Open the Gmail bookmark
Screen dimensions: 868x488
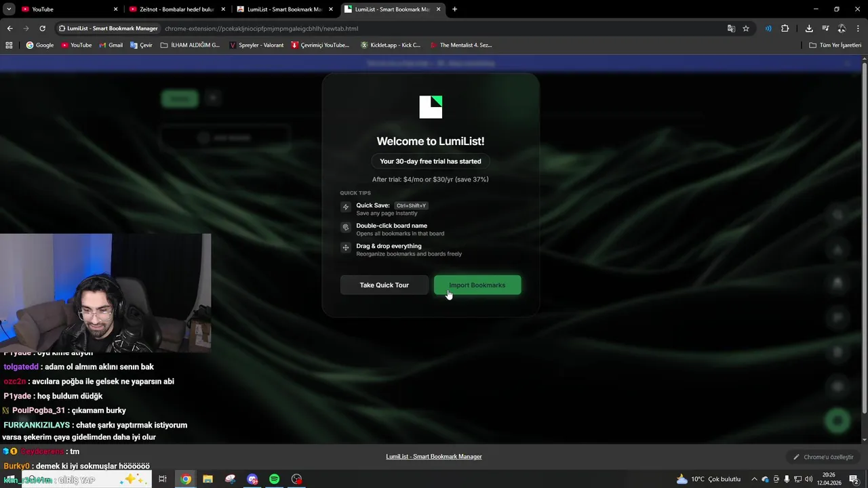tap(111, 45)
